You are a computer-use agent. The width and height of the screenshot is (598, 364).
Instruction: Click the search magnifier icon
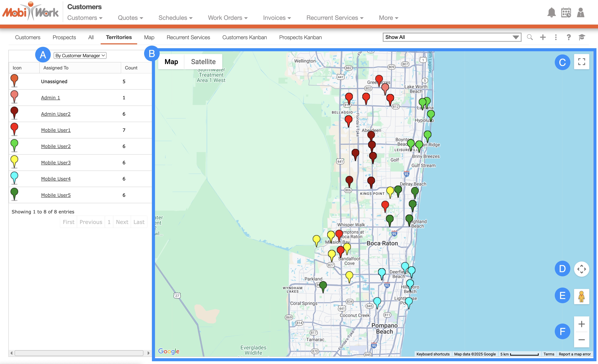(x=530, y=37)
